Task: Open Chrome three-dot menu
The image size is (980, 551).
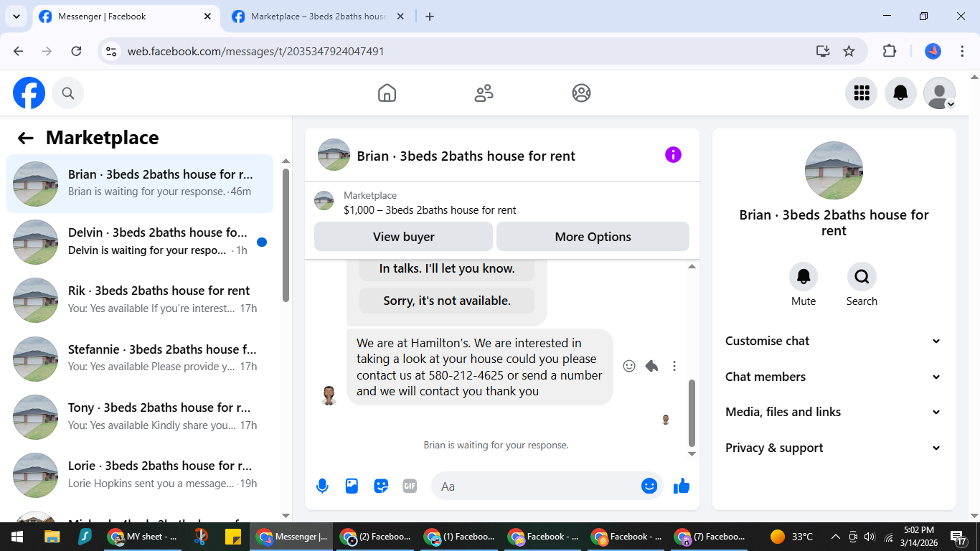Action: pos(963,51)
